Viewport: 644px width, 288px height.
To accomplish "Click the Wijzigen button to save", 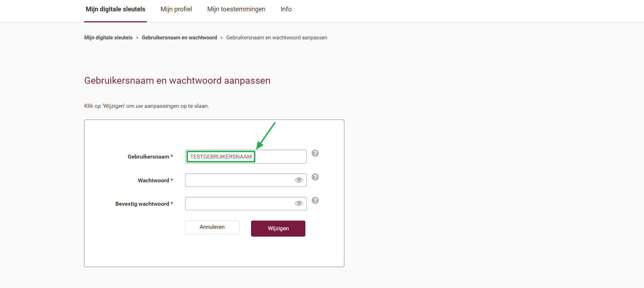I will coord(278,228).
